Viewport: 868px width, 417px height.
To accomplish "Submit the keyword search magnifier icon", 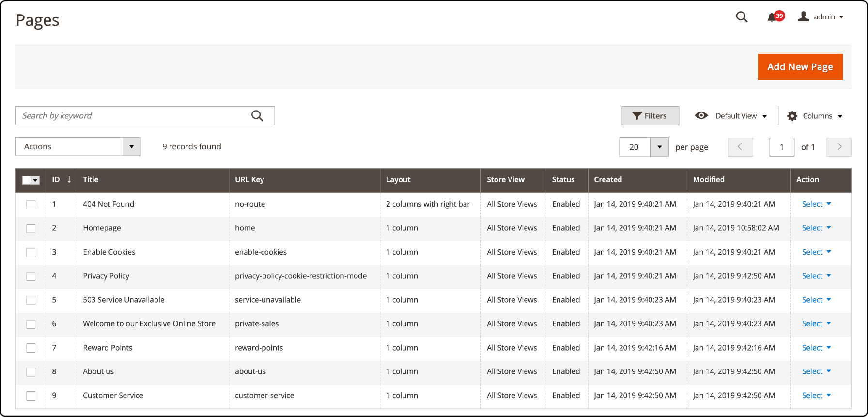I will (257, 116).
